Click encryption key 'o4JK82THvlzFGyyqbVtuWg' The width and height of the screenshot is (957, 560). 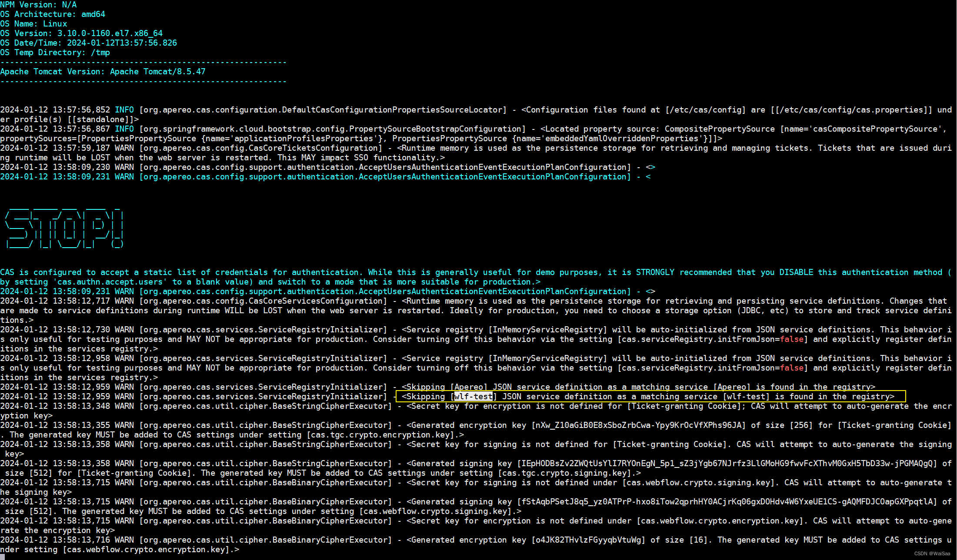[x=588, y=540]
